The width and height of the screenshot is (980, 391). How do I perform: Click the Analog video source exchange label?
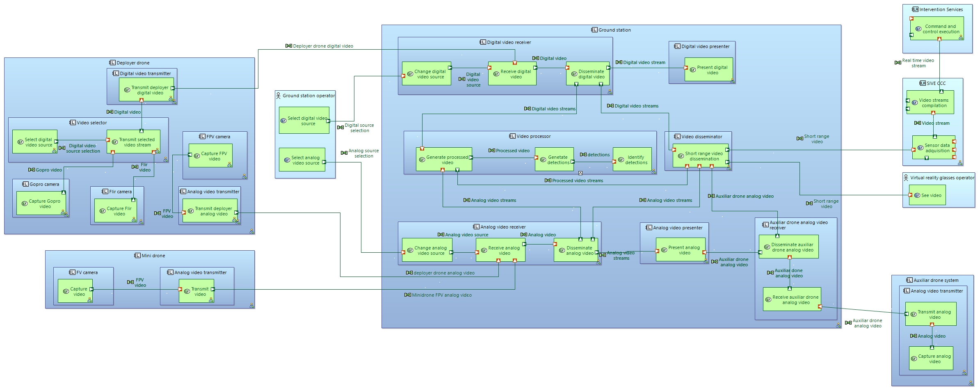pos(466,235)
